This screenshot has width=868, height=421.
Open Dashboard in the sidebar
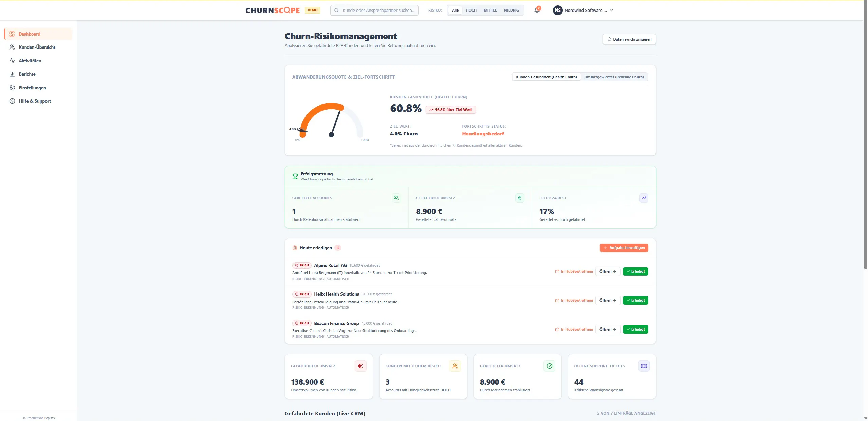[x=38, y=34]
